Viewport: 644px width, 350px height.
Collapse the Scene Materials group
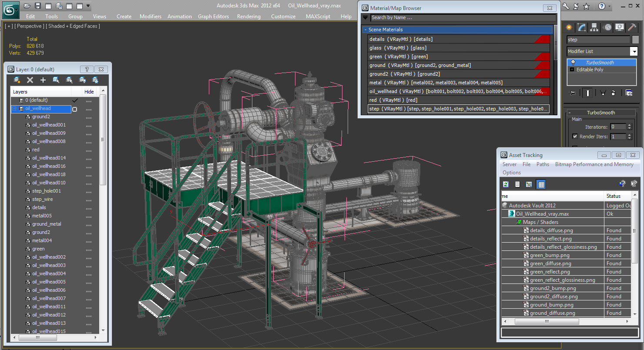365,30
